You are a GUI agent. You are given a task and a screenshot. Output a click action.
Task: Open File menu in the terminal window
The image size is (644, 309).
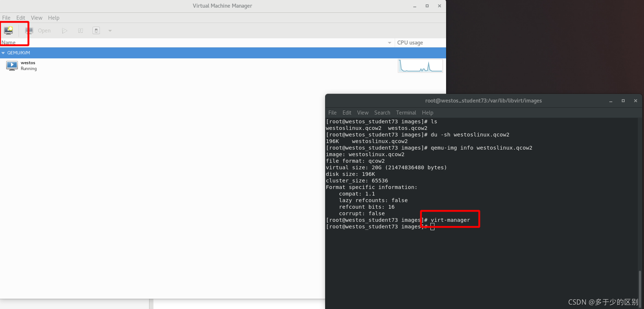[332, 113]
